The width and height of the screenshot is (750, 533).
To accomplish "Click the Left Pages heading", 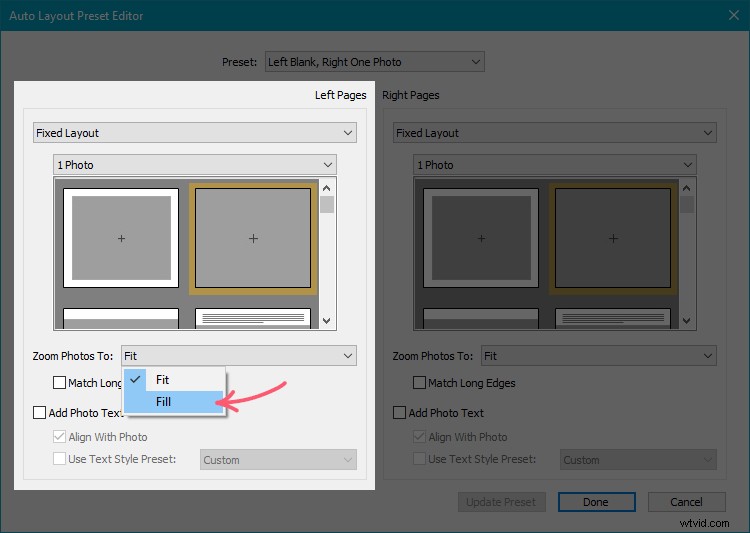I will point(341,95).
